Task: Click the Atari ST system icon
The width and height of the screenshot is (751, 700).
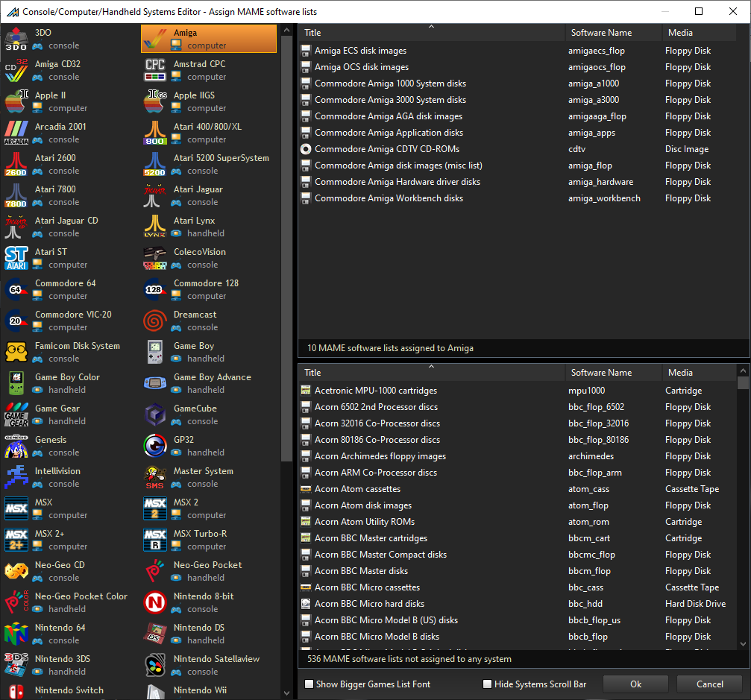Action: (x=16, y=258)
